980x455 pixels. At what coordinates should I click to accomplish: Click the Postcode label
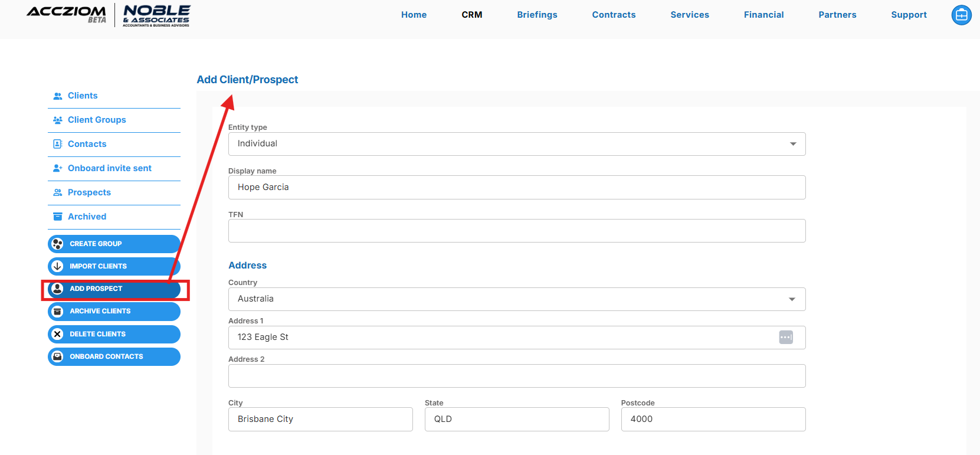pyautogui.click(x=638, y=403)
